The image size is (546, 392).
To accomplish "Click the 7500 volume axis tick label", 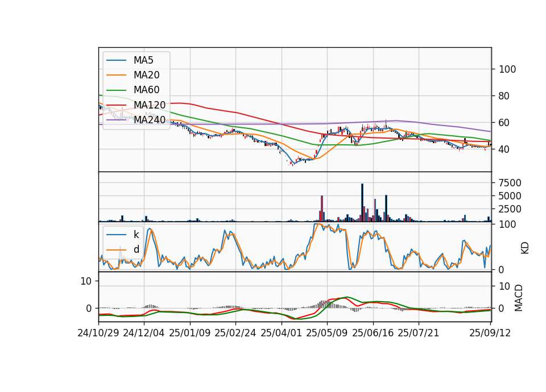I will coord(510,183).
